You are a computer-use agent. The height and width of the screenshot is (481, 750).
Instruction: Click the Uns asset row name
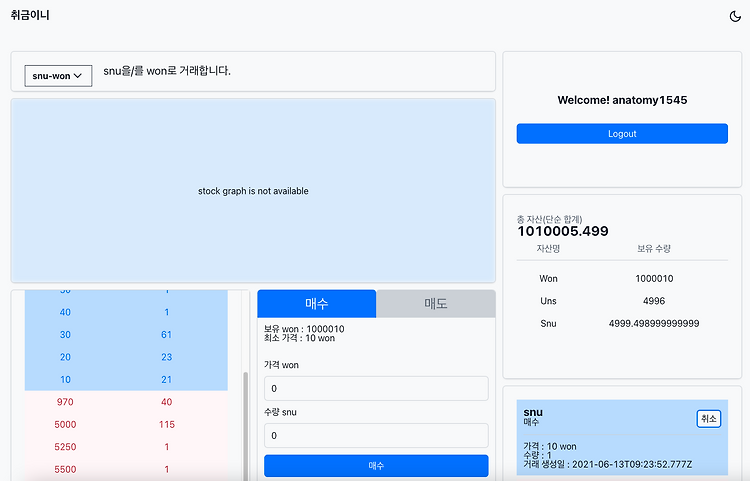548,301
